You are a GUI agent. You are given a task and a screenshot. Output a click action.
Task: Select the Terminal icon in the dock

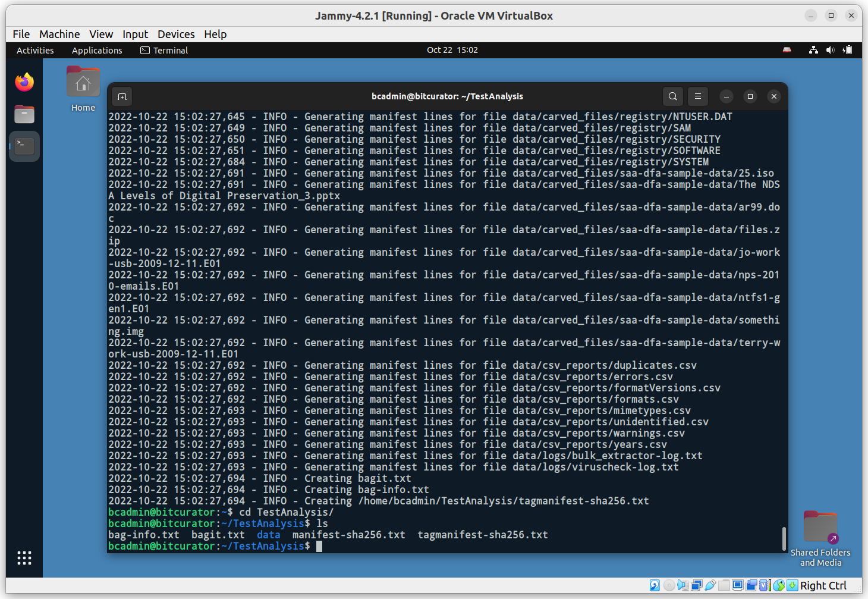[24, 146]
